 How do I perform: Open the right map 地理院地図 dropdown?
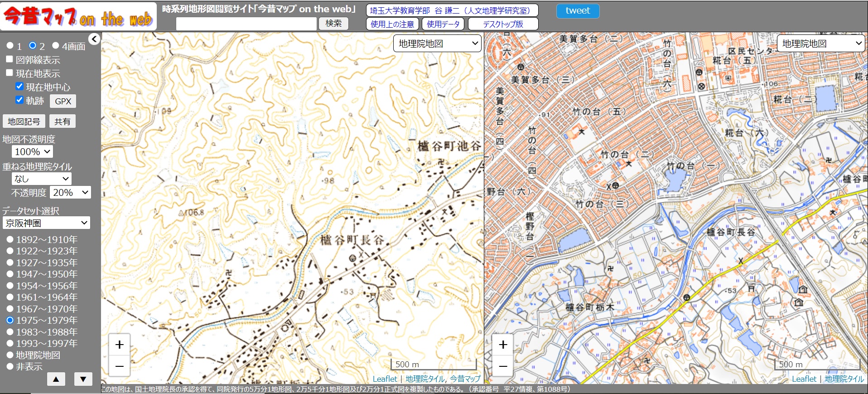point(821,44)
